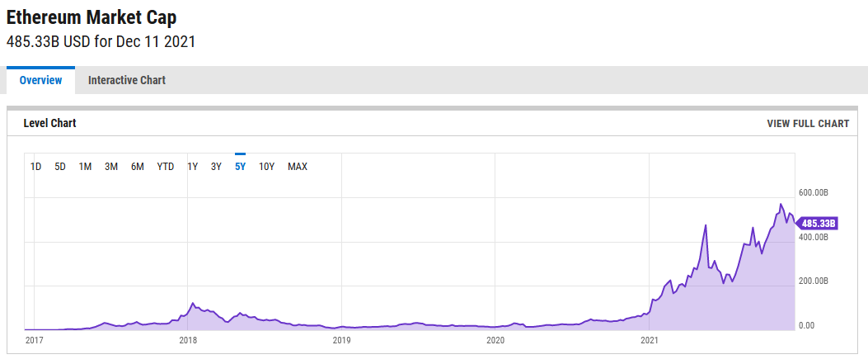Image resolution: width=868 pixels, height=364 pixels.
Task: Select the 1Y time range
Action: [x=193, y=167]
